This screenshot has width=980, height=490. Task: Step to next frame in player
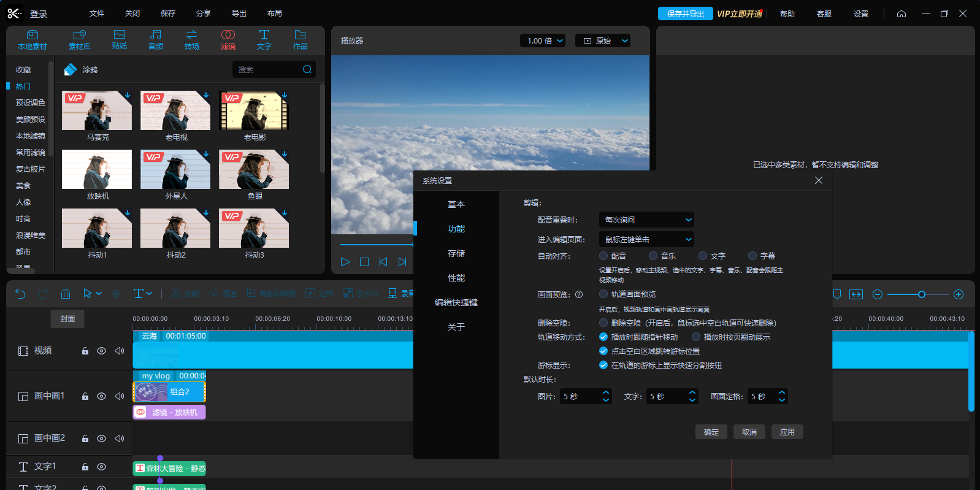tap(402, 262)
